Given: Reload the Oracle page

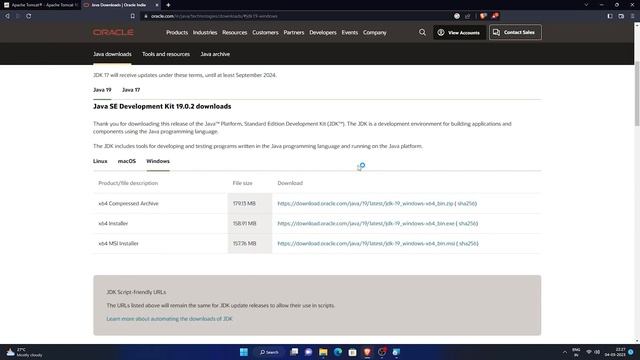Looking at the screenshot, I should click(29, 16).
